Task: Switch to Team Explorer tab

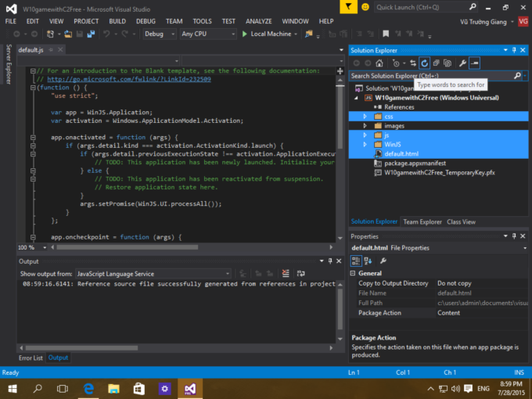Action: click(x=422, y=222)
